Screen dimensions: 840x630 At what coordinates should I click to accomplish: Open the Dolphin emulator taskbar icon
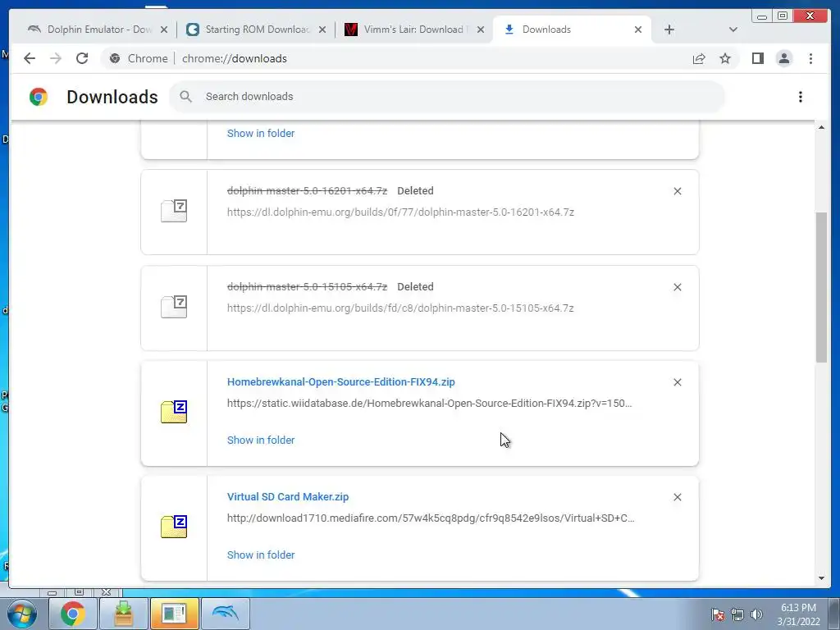pos(226,614)
